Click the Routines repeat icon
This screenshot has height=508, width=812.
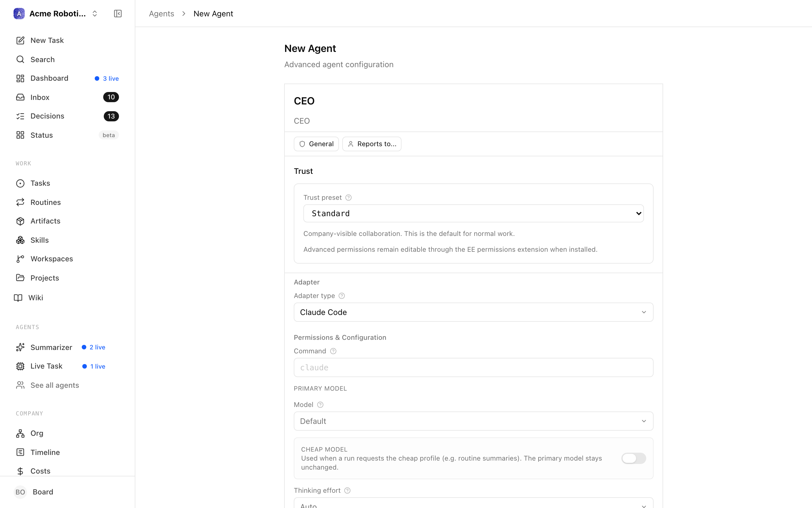tap(20, 202)
